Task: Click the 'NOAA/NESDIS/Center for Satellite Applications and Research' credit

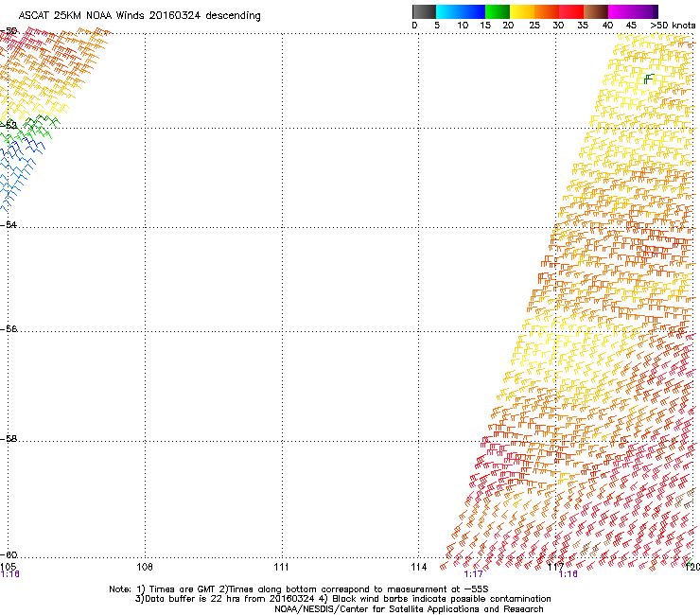Action: [x=409, y=609]
